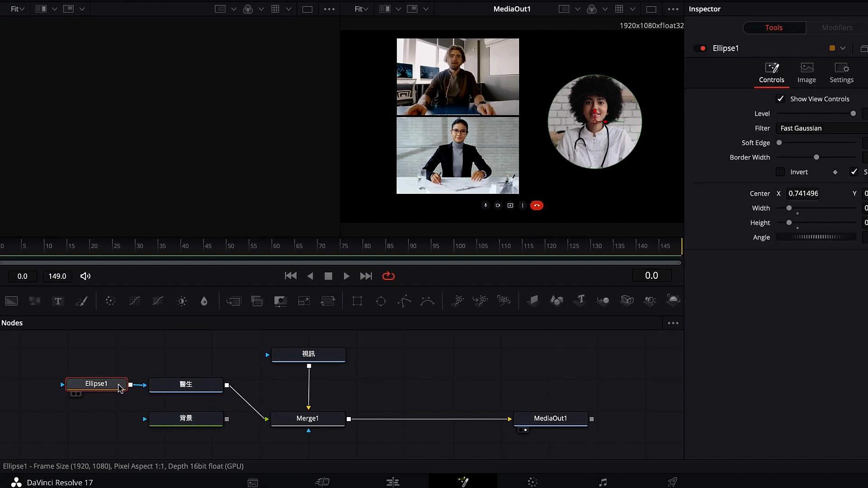Click the Ellipse1 yellow color swatch
868x488 pixels.
coord(832,48)
